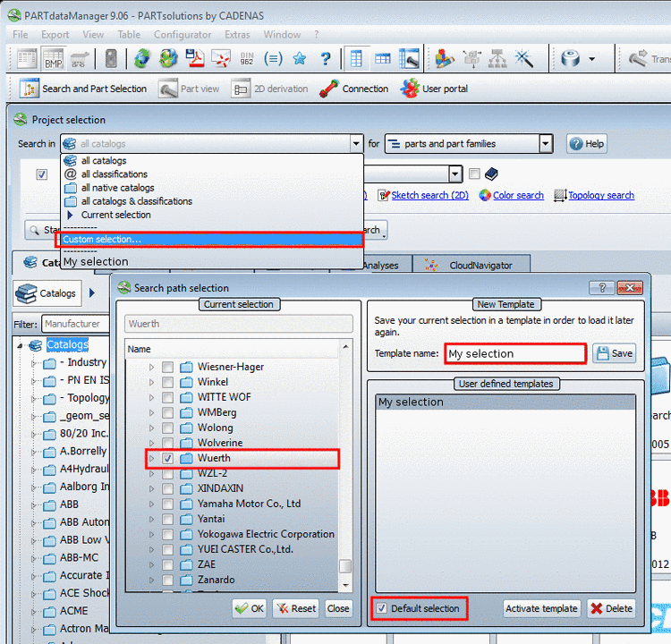The image size is (671, 644).
Task: Click the colored 3D shapes toolbar icon
Action: tap(445, 59)
